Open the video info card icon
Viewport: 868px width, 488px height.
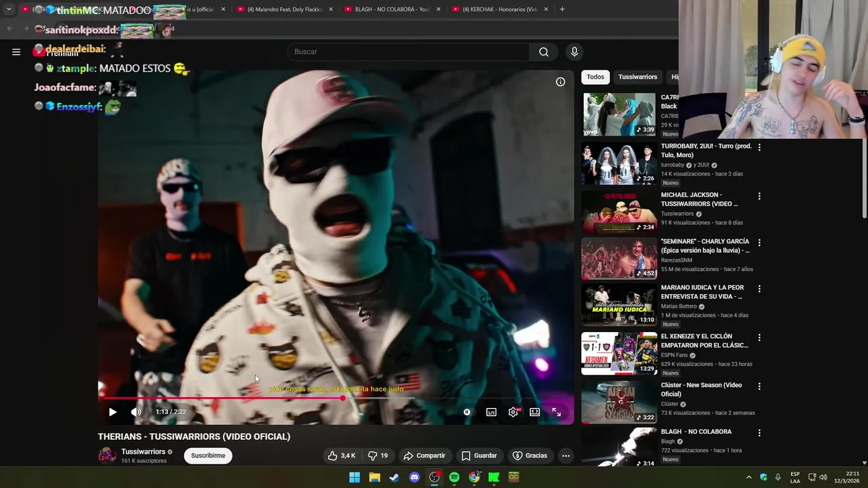click(560, 82)
